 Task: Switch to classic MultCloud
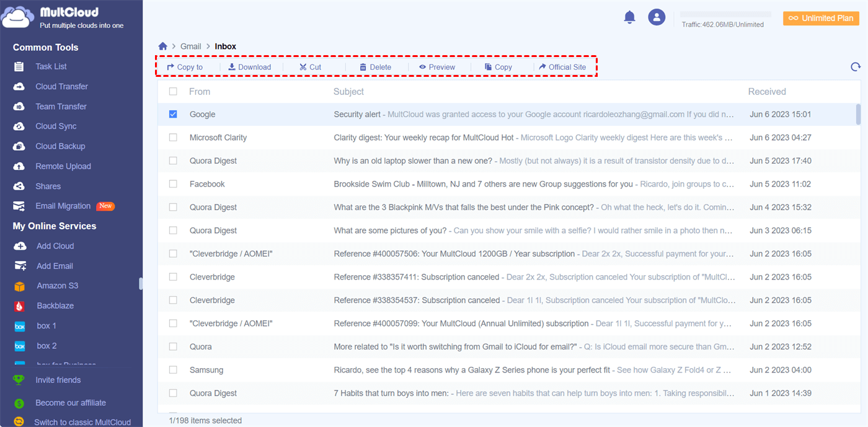pos(82,422)
